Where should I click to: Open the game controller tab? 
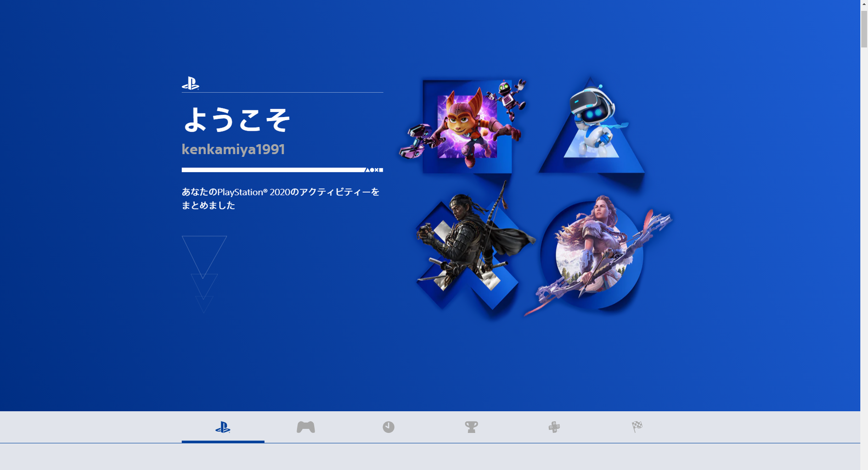tap(305, 427)
